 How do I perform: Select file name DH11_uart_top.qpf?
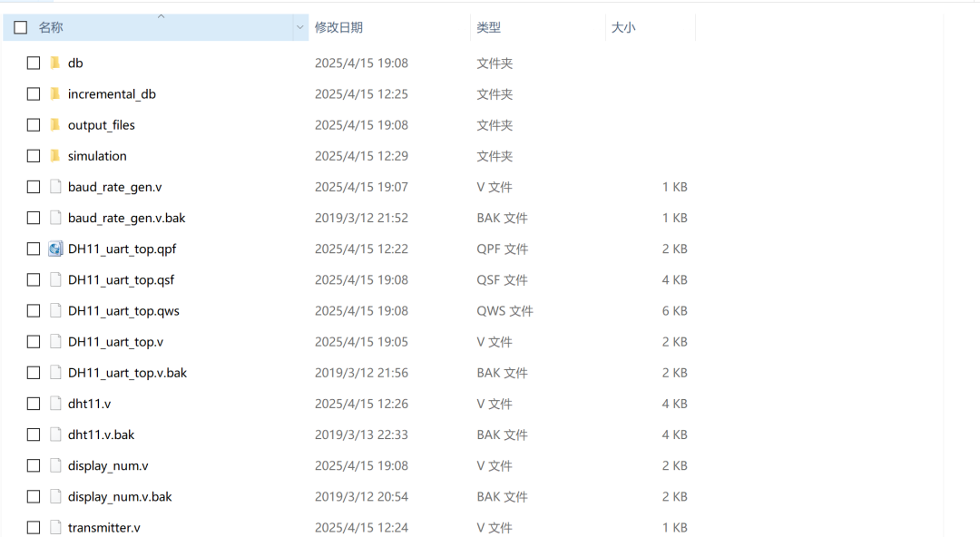[122, 249]
